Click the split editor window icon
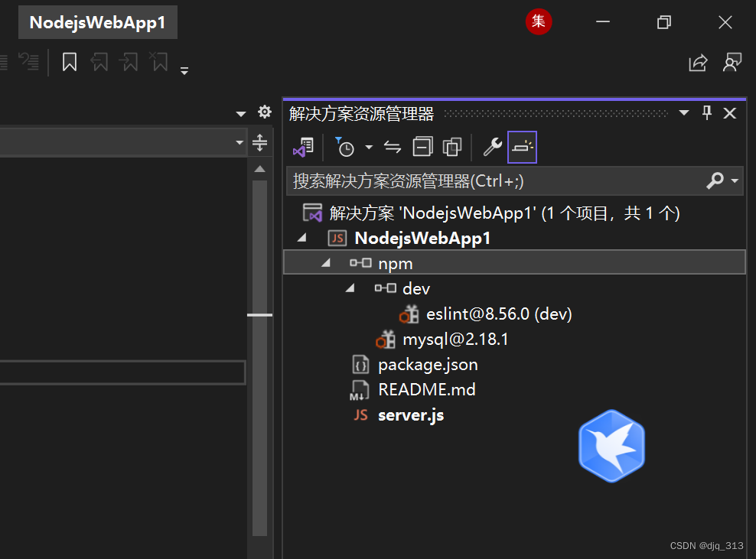This screenshot has width=756, height=559. (x=260, y=143)
